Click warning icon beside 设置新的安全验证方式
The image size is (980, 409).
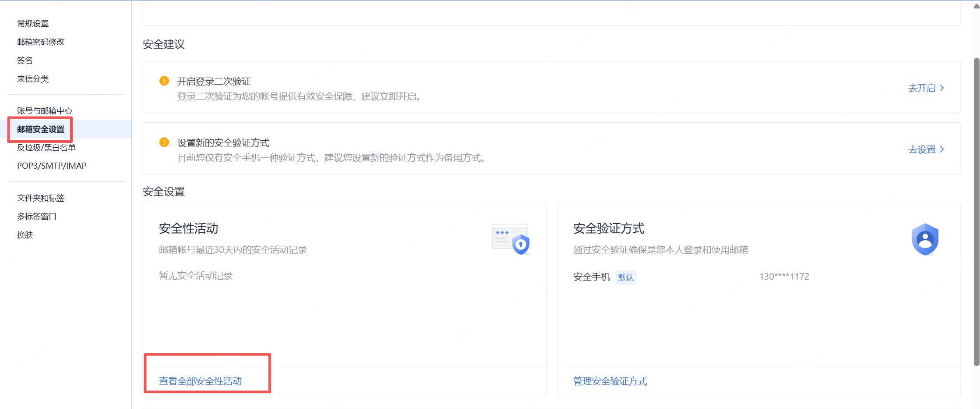pos(164,142)
